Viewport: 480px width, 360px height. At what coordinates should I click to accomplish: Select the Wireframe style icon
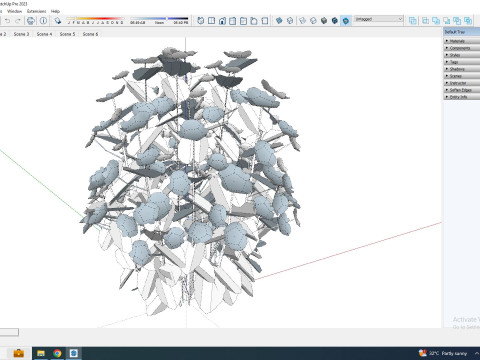tap(302, 21)
